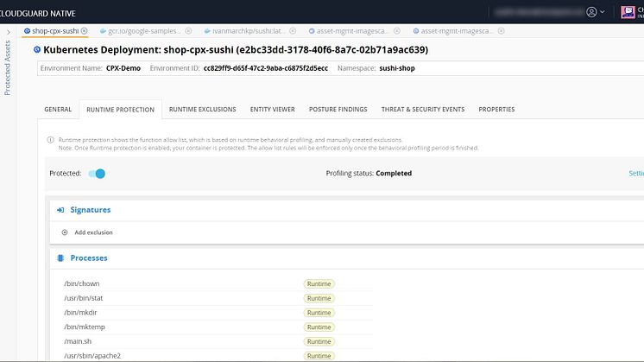
Task: Click the Runtime badge for /bin/mkdir
Action: tap(319, 313)
